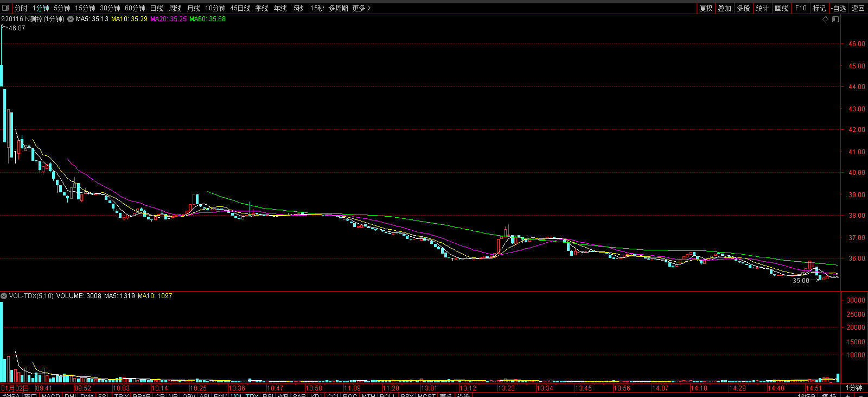Click the 标记 mark tool

(x=819, y=8)
